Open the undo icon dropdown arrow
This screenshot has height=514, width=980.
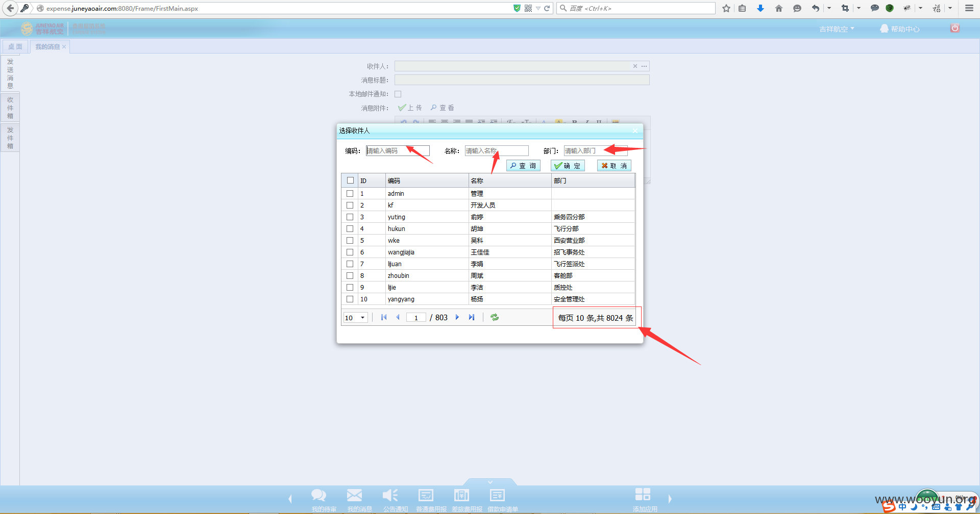tap(829, 8)
